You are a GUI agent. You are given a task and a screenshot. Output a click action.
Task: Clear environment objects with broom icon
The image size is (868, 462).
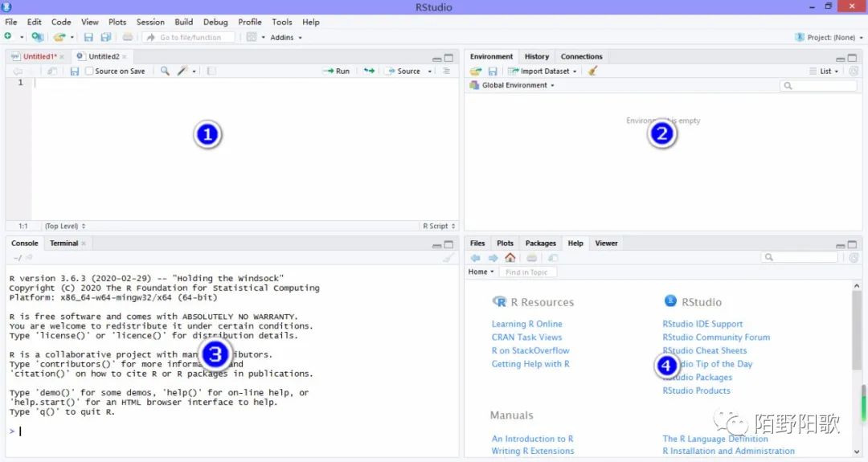click(593, 71)
